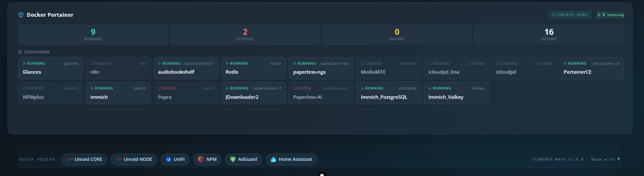Click the Unraid CORE waveform icon
Viewport: 644px width, 176px height.
click(x=69, y=159)
